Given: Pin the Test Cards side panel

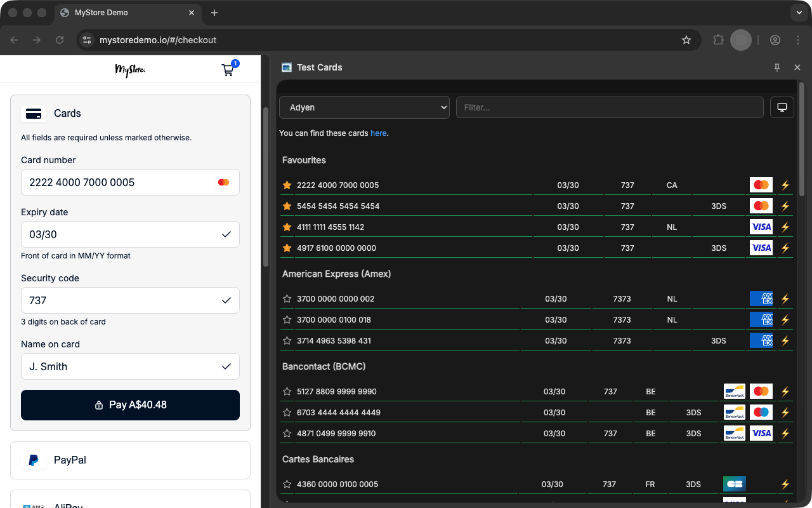Looking at the screenshot, I should coord(777,67).
